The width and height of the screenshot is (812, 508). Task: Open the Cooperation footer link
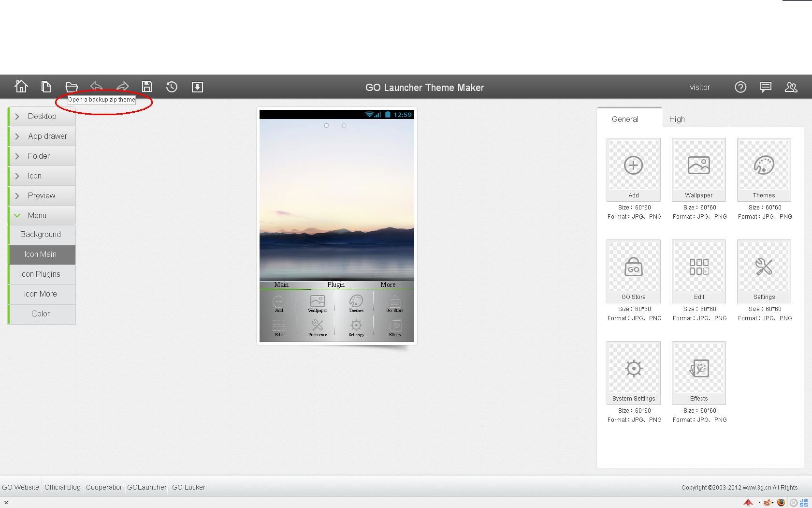(x=105, y=487)
